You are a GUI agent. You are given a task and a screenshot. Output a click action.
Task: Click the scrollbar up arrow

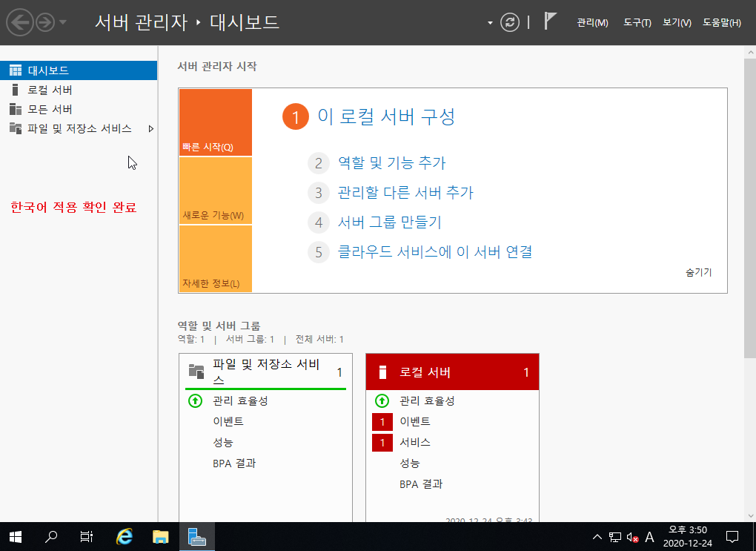click(x=750, y=52)
